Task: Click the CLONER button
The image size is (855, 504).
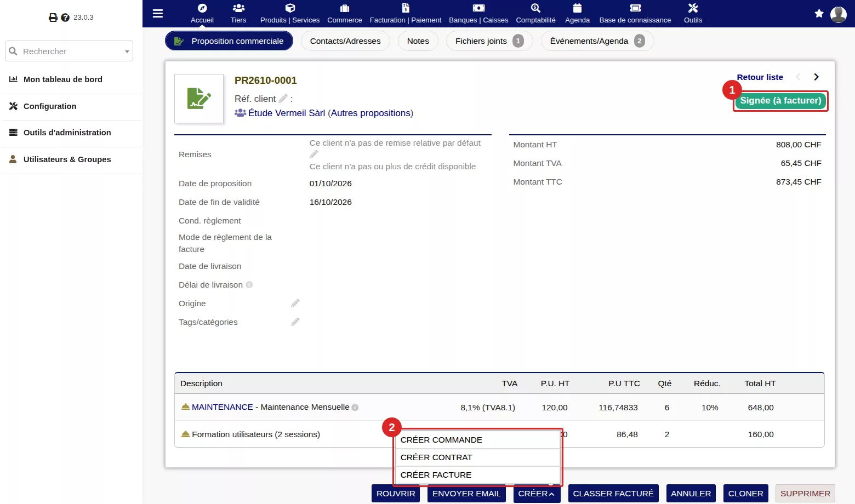Action: point(745,494)
